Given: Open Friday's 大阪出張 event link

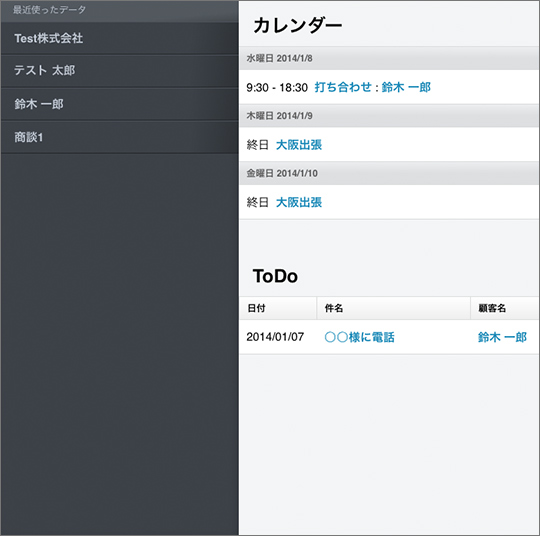Looking at the screenshot, I should pyautogui.click(x=299, y=202).
